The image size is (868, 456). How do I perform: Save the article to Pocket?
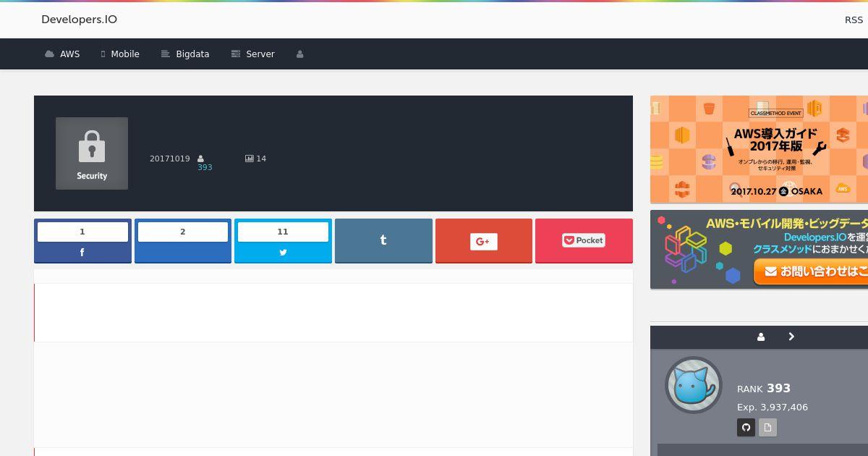click(584, 241)
